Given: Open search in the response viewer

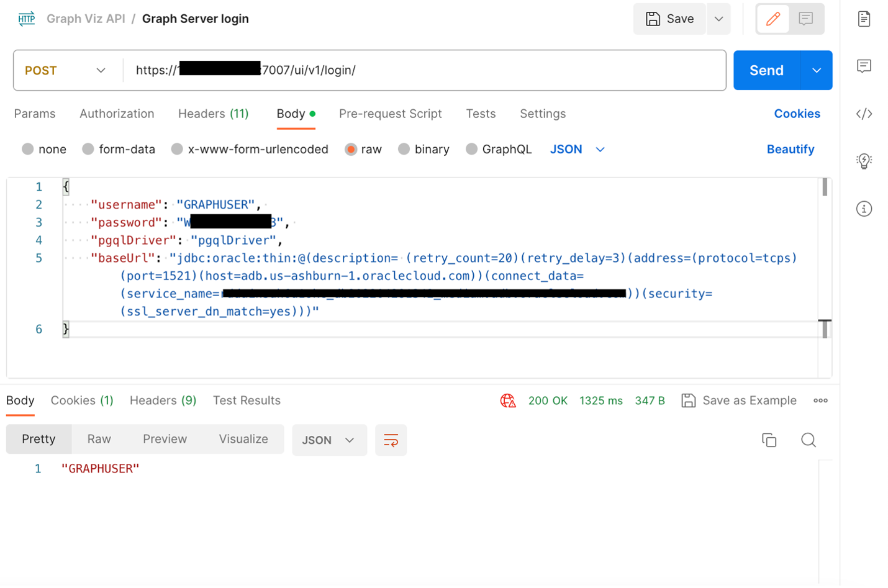Looking at the screenshot, I should pos(809,440).
